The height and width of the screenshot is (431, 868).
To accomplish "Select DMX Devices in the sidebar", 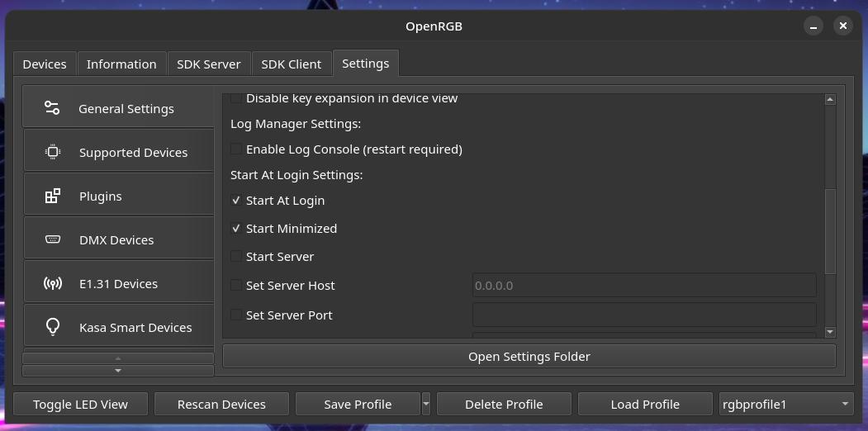I will click(x=118, y=239).
